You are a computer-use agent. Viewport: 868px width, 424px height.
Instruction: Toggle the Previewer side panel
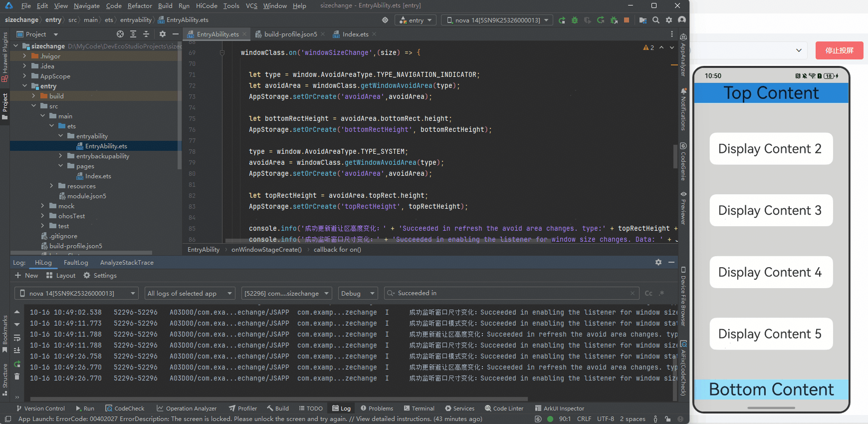click(x=683, y=208)
